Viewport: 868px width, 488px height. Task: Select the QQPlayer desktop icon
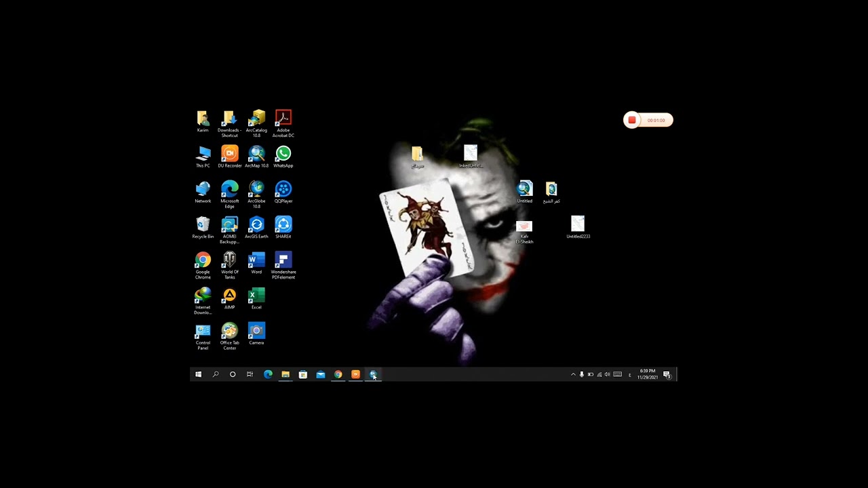[x=283, y=192]
